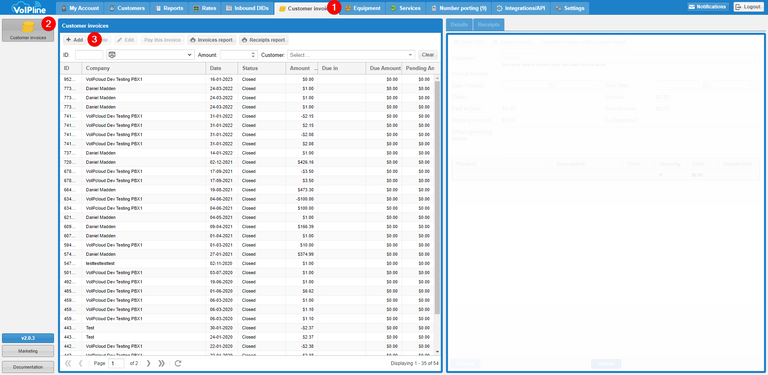Click the scrollbar down arrow

437,352
